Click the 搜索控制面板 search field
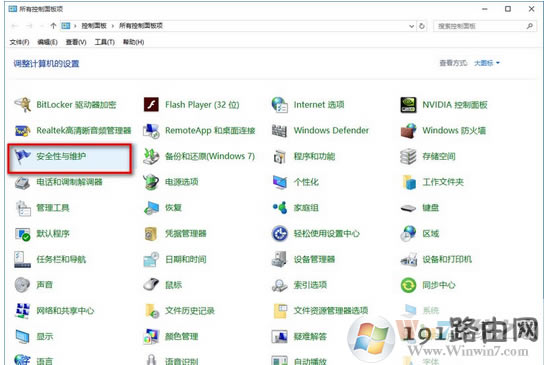 point(484,26)
